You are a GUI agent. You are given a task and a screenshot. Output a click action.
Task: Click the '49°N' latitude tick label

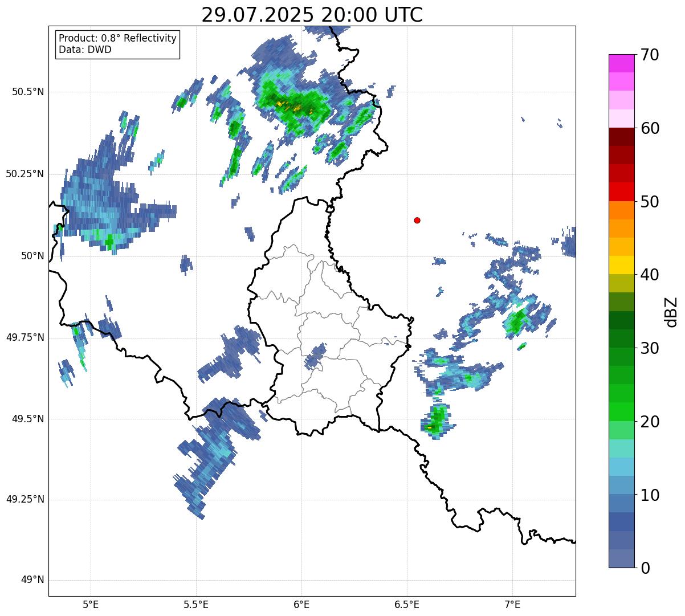coord(32,580)
